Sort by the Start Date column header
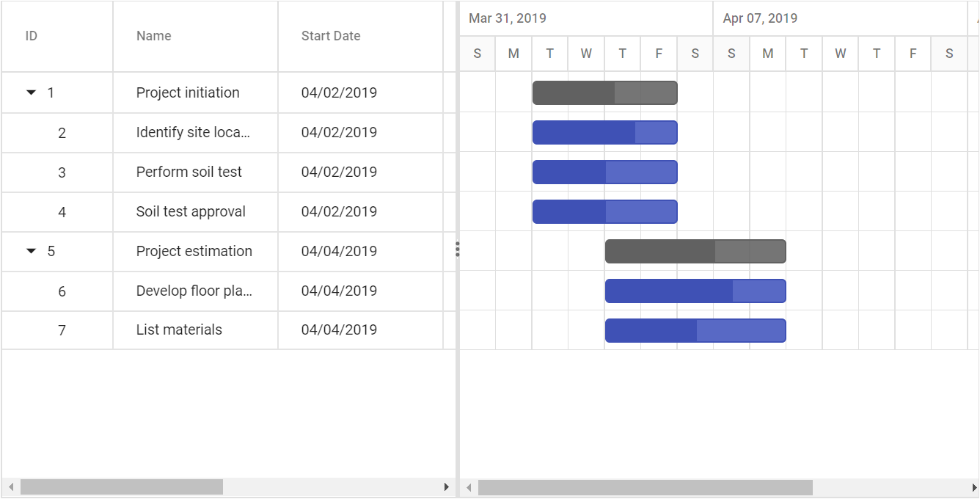980x499 pixels. tap(361, 36)
